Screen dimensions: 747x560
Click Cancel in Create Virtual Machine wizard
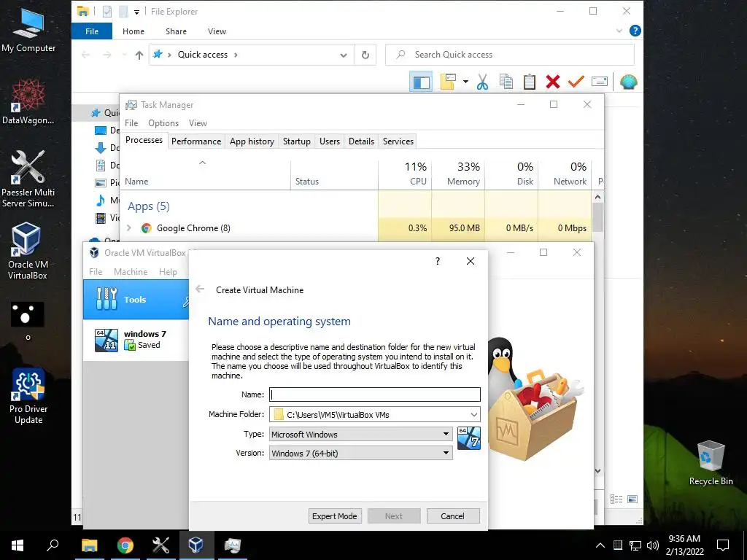click(452, 516)
